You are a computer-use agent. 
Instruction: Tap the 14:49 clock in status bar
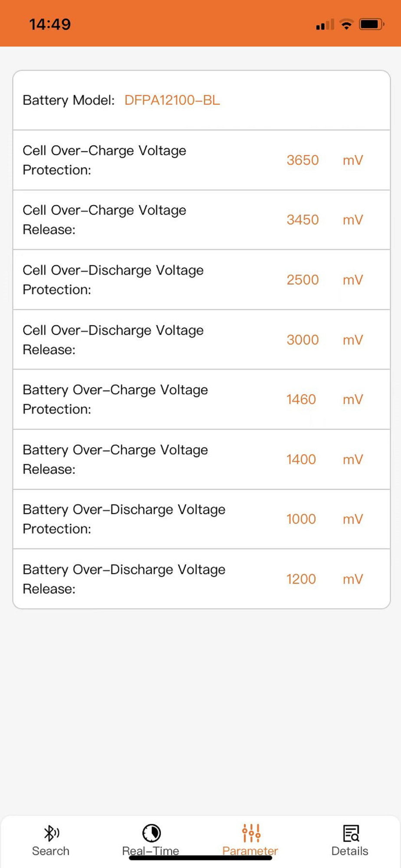(x=50, y=24)
